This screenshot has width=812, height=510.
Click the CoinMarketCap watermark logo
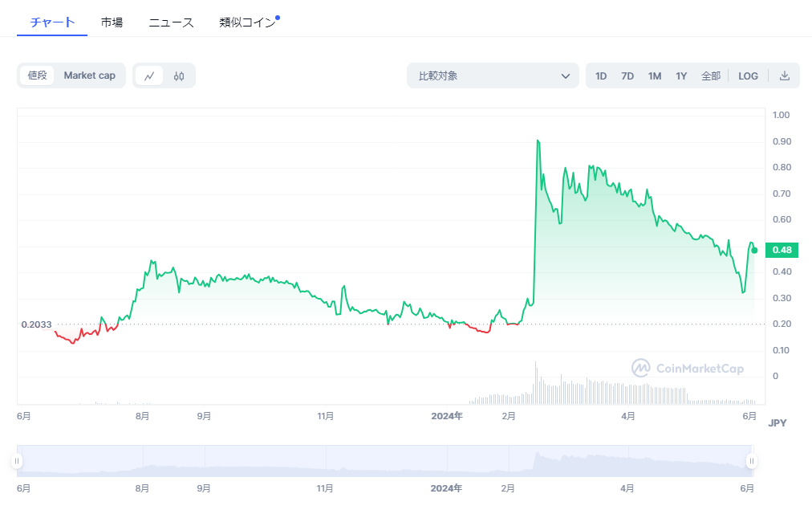(688, 369)
